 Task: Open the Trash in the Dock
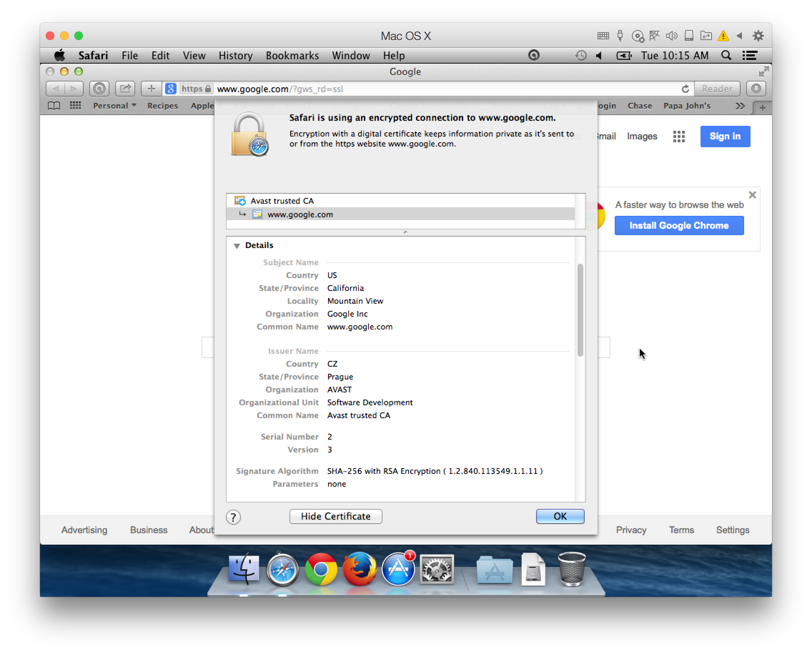571,569
